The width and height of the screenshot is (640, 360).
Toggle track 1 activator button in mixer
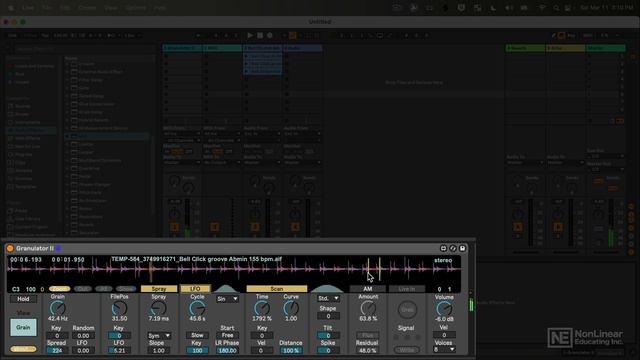tap(174, 227)
